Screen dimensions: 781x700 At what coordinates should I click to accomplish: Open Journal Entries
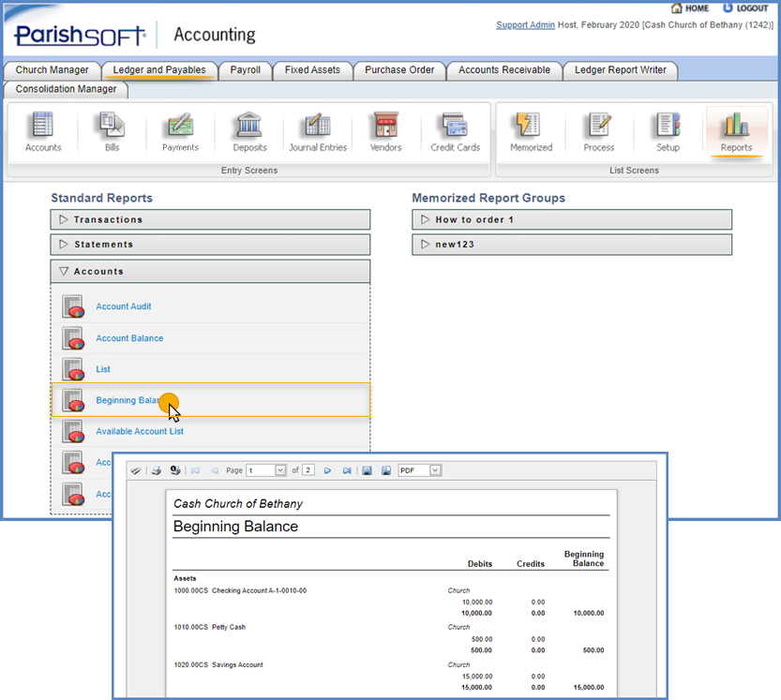[x=318, y=131]
